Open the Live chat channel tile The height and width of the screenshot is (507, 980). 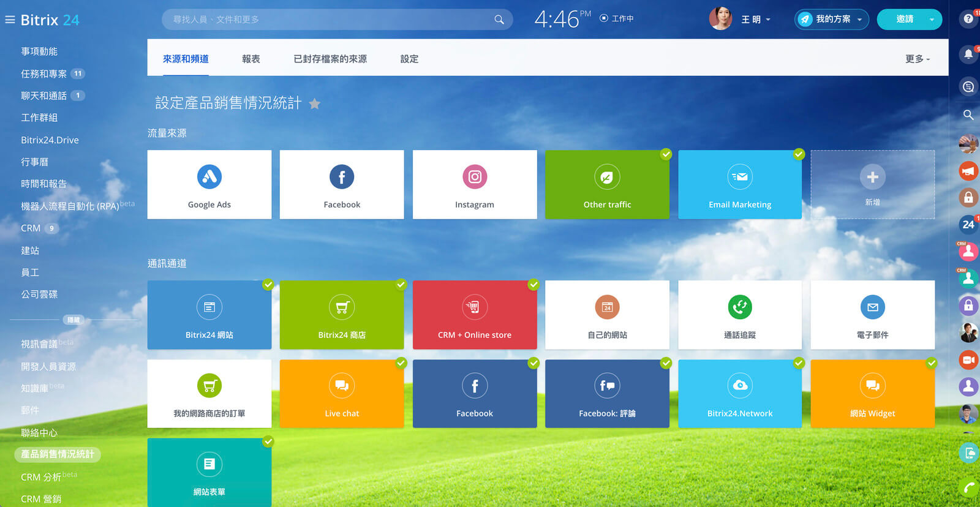pyautogui.click(x=342, y=393)
